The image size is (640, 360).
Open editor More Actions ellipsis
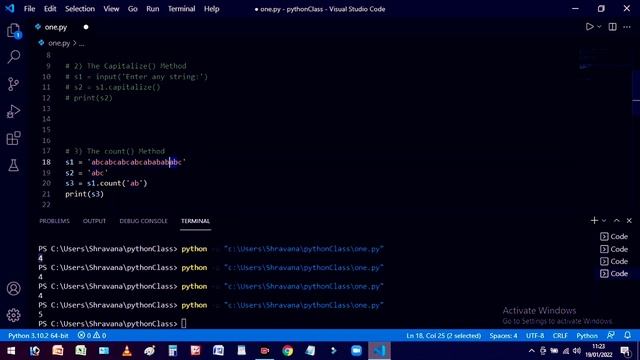point(627,27)
